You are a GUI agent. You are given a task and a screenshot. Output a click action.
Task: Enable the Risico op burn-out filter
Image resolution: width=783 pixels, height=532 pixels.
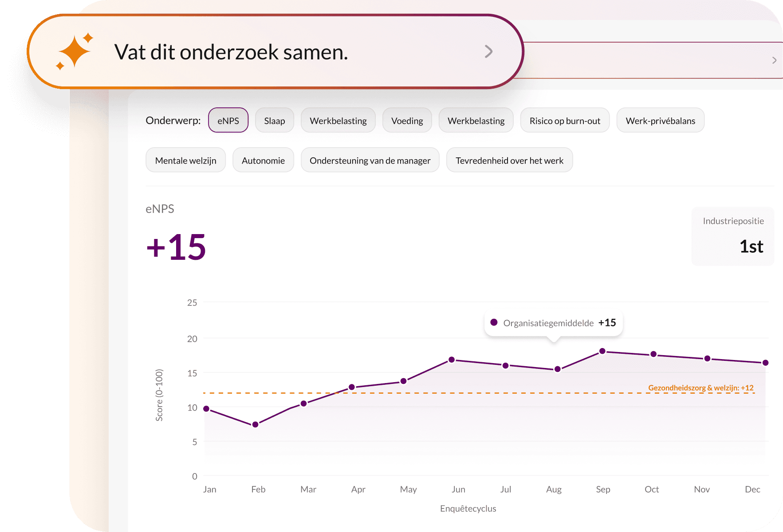565,120
